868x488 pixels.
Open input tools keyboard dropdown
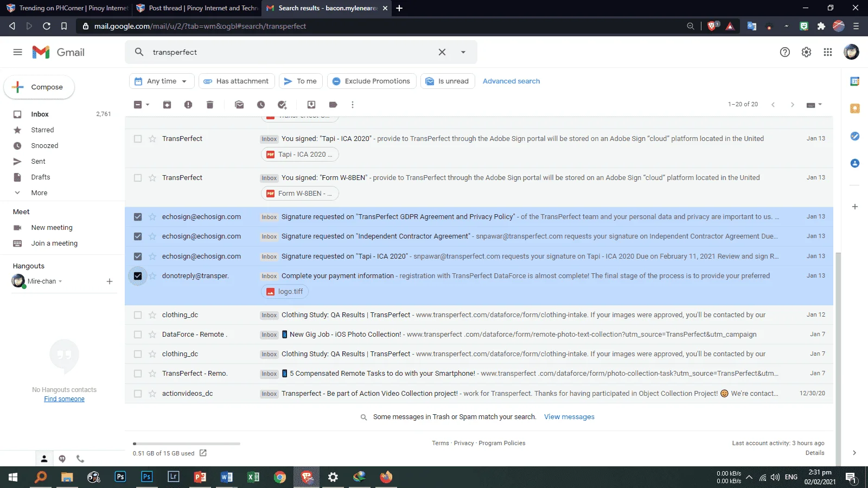814,105
